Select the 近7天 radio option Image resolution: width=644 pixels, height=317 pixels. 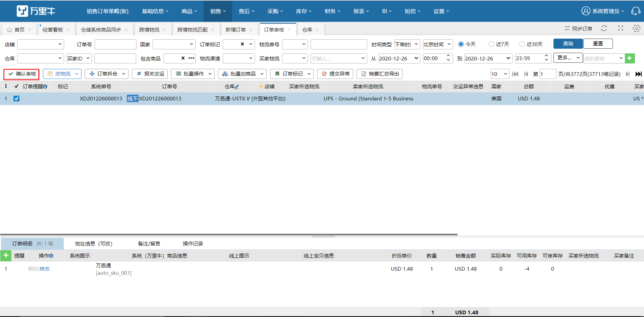pos(491,44)
